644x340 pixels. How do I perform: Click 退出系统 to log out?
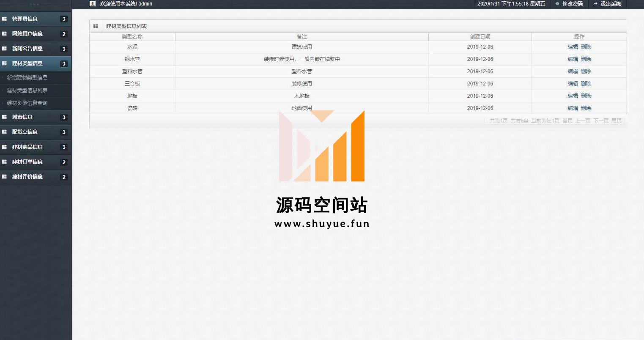click(611, 4)
